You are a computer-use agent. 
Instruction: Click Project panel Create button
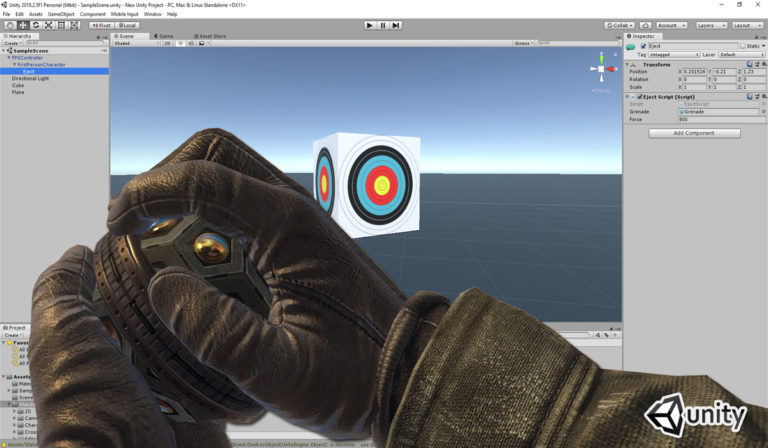(x=12, y=335)
